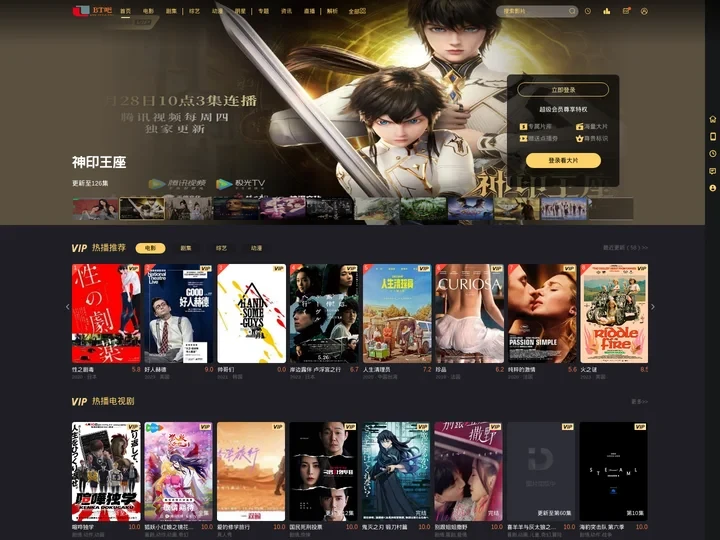This screenshot has height=540, width=720.
Task: Open the Handsome Guys movie poster
Action: click(x=251, y=313)
